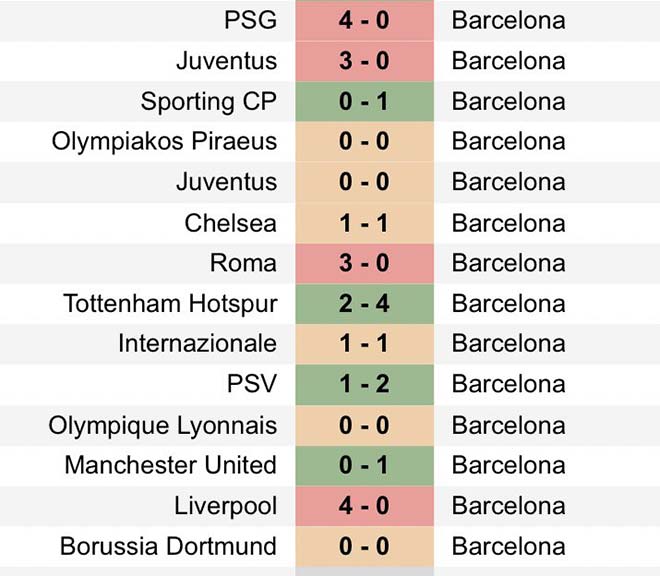
Task: Click Sporting CP team name
Action: 208,101
